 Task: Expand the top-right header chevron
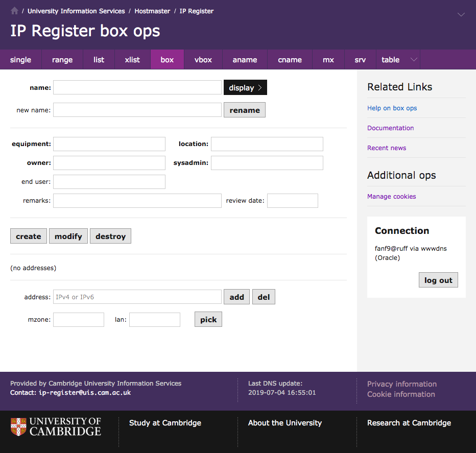461,15
